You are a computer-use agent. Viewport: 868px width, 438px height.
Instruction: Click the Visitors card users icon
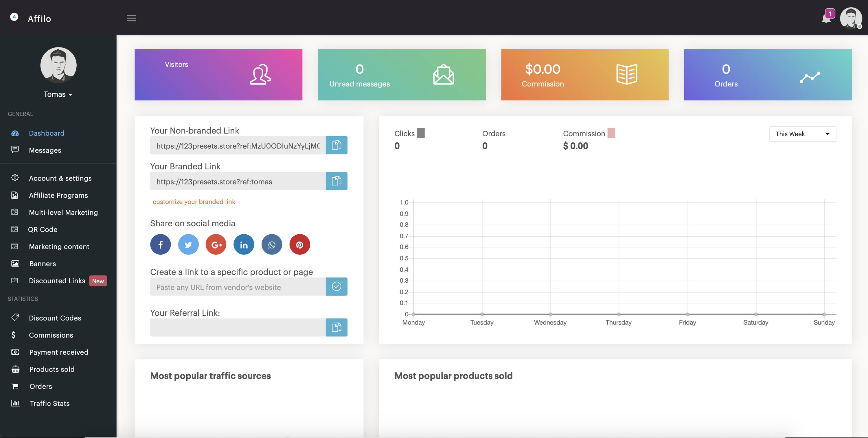(260, 74)
